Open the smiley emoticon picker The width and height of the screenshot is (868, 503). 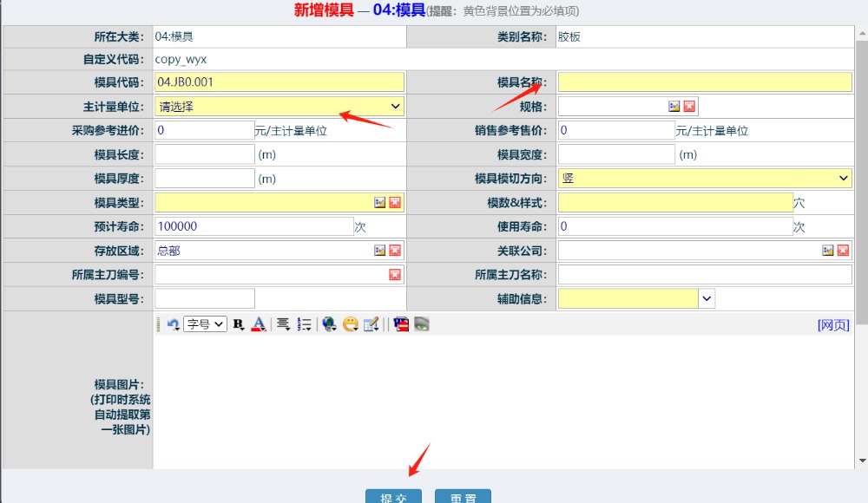click(351, 324)
